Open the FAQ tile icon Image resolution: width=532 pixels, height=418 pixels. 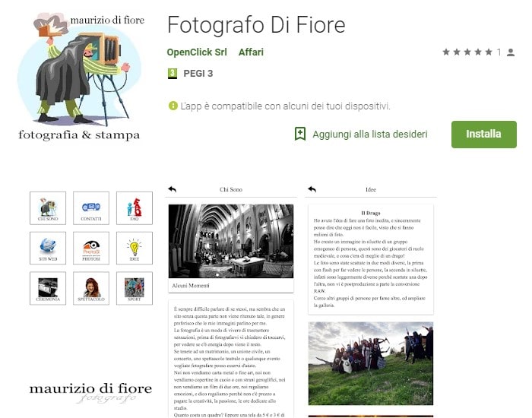pos(135,208)
